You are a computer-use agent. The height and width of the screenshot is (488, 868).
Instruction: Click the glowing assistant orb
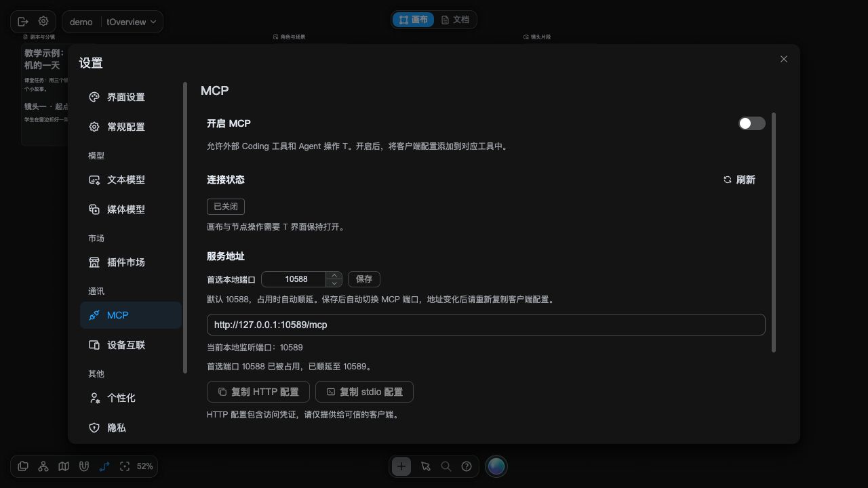pos(496,466)
